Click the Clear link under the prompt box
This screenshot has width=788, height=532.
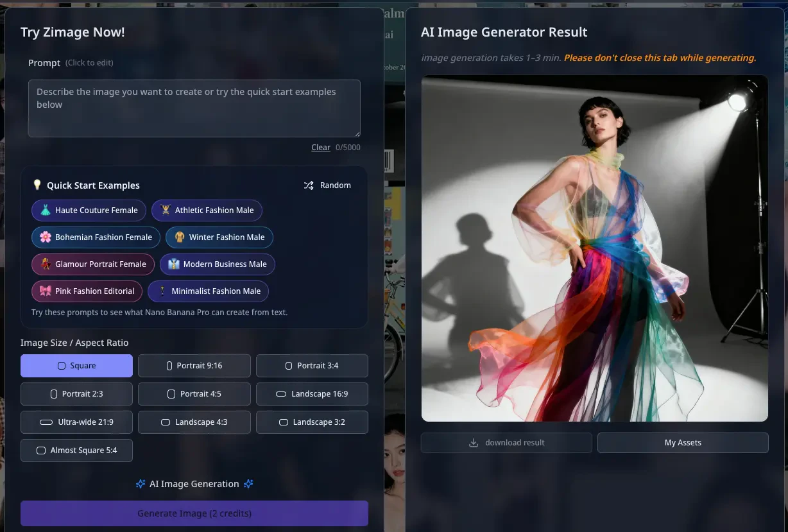320,147
